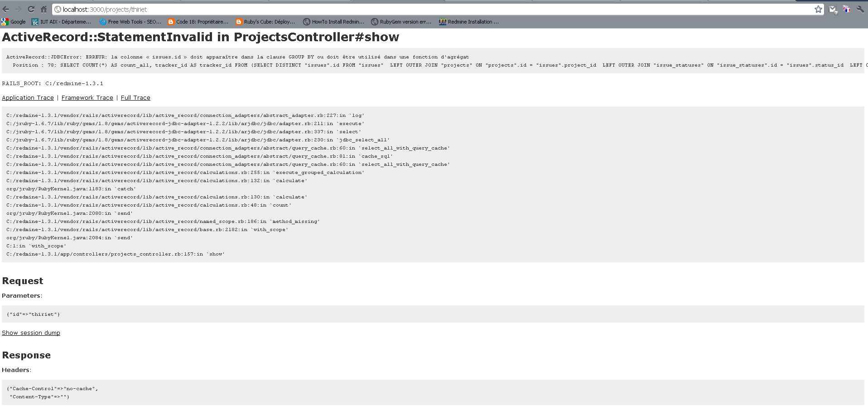Viewport: 868px width, 420px height.
Task: Click the "Content-Type"=>"" header line
Action: (x=40, y=397)
